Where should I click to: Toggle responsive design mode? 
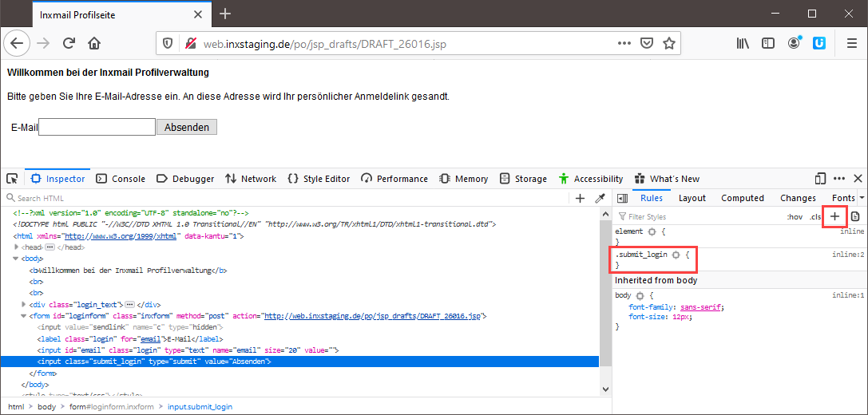(821, 179)
